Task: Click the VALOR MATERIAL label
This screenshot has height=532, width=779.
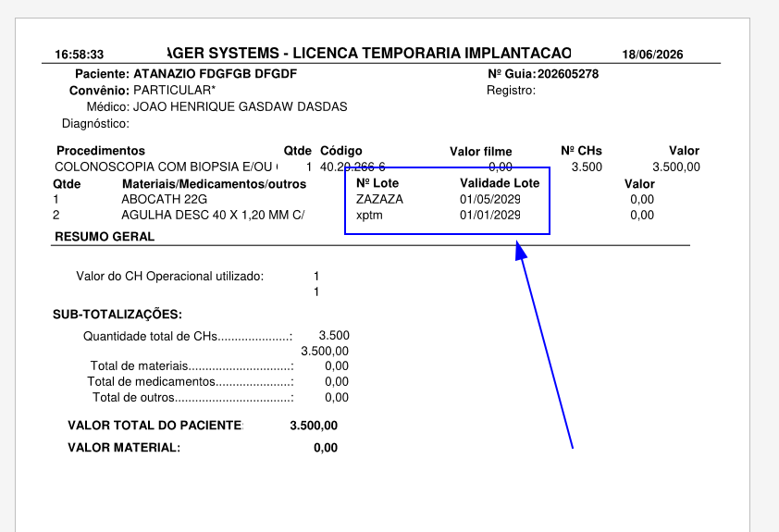Action: tap(124, 448)
